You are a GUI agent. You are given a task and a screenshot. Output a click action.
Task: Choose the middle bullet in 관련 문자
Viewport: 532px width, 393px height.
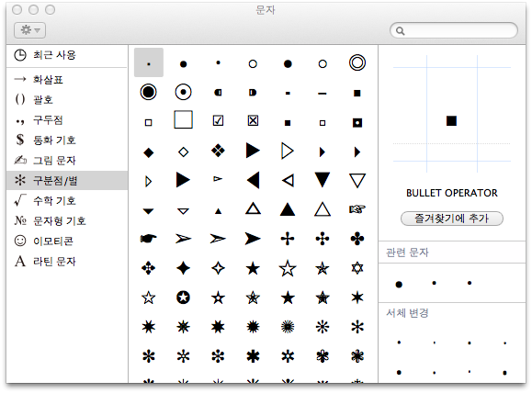(x=434, y=283)
